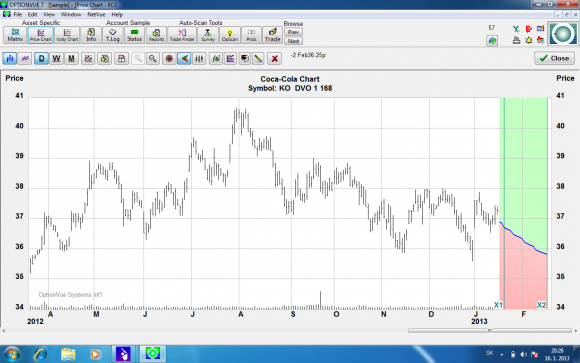
Task: Switch chart to Weekly (W) interval
Action: [56, 58]
